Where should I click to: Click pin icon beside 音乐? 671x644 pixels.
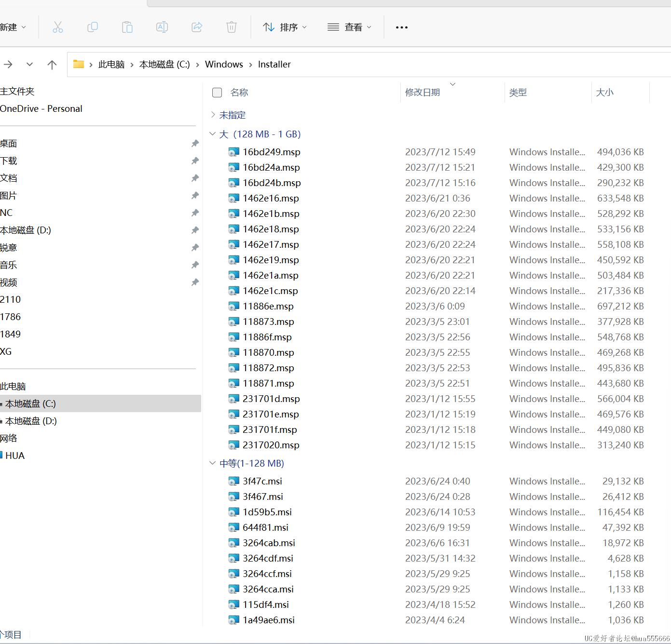point(195,265)
